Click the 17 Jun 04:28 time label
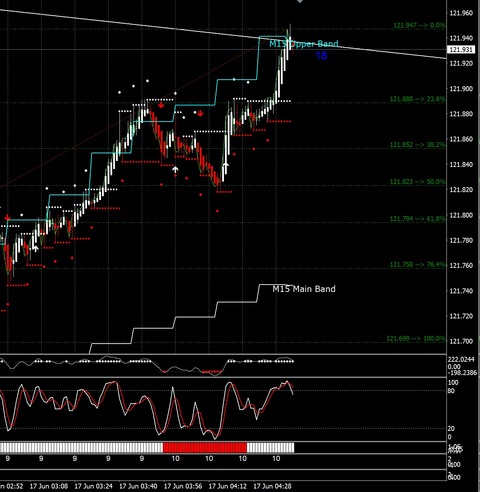Screen dimensions: 480x492 tap(272, 486)
